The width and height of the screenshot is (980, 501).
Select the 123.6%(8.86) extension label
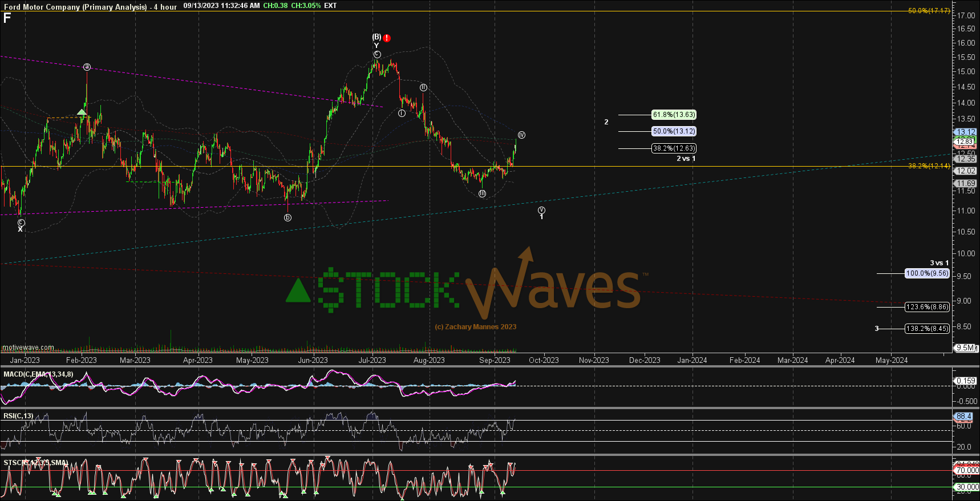click(928, 307)
